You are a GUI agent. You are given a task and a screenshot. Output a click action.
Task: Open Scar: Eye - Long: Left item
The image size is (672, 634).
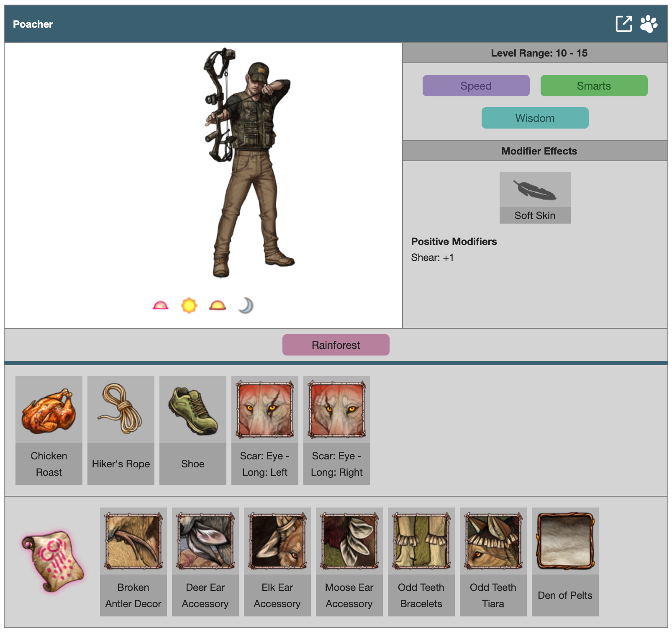coord(265,430)
